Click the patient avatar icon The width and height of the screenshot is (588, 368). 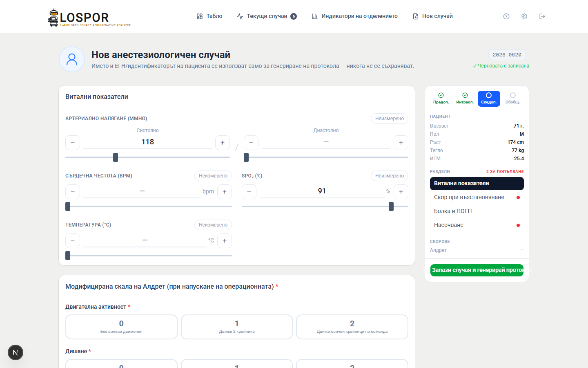[x=72, y=59]
